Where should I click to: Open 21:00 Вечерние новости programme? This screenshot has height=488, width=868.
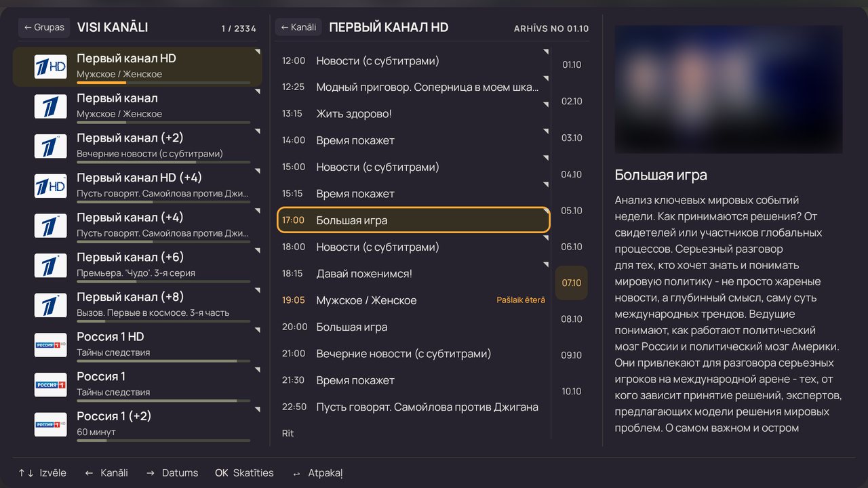(x=414, y=354)
